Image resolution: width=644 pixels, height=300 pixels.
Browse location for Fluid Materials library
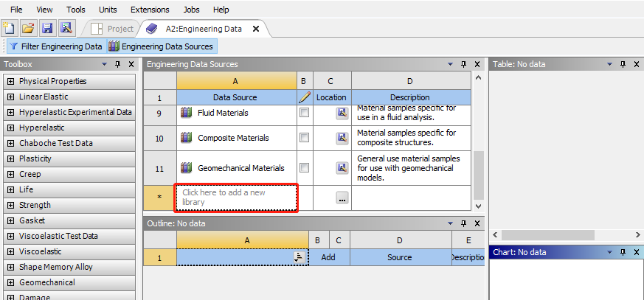(342, 113)
